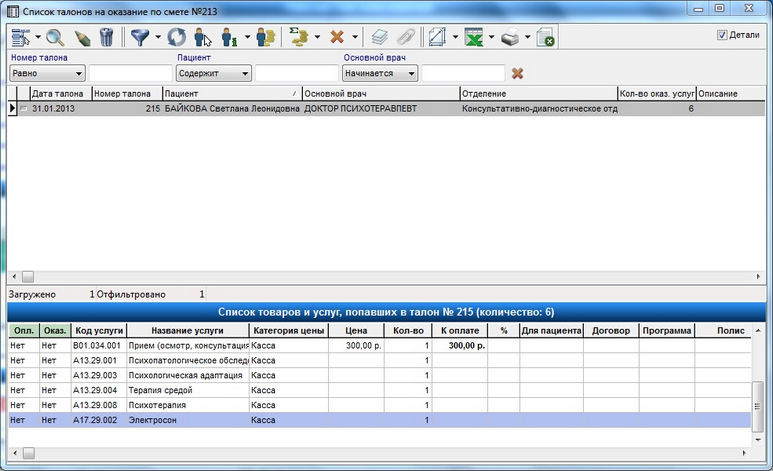Click the Название услуги column header
This screenshot has height=471, width=773.
[x=187, y=330]
